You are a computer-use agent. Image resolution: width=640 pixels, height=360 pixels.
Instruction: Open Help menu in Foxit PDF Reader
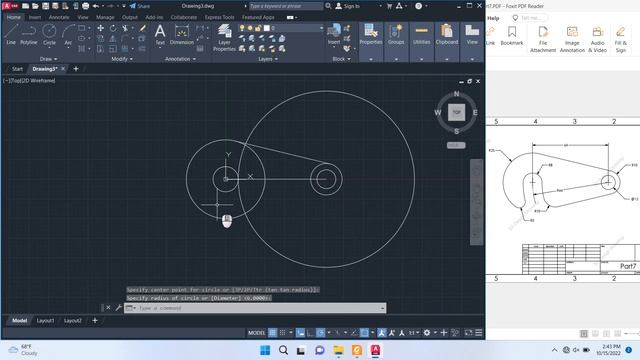[493, 18]
